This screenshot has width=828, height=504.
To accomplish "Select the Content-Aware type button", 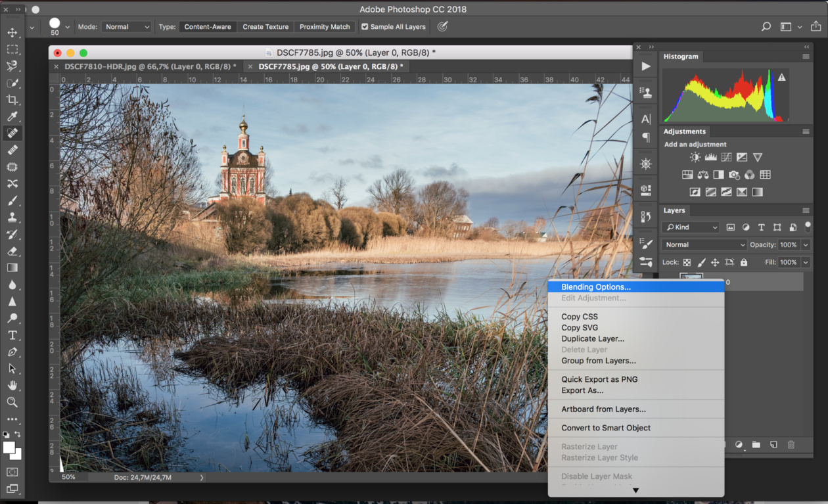I will click(208, 27).
